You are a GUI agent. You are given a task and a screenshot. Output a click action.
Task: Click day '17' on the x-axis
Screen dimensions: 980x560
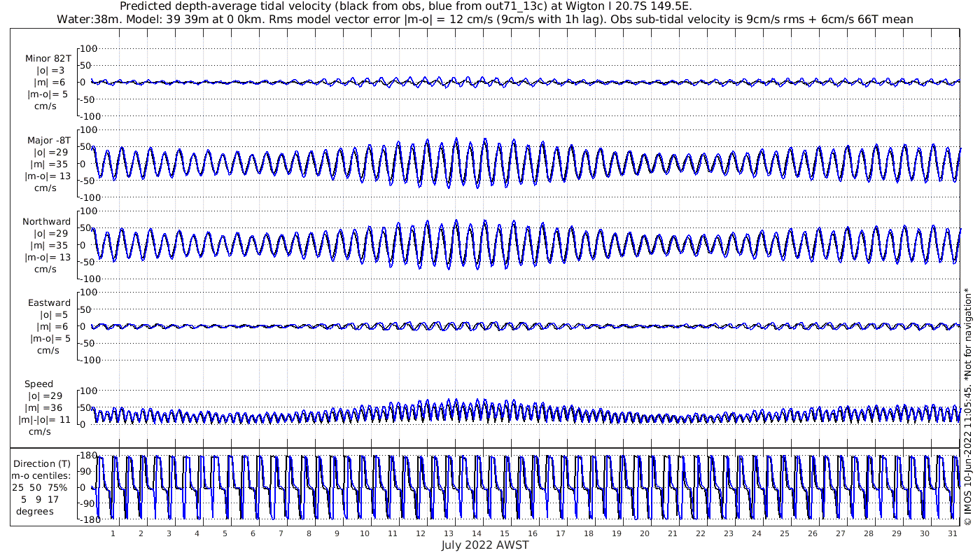(560, 533)
